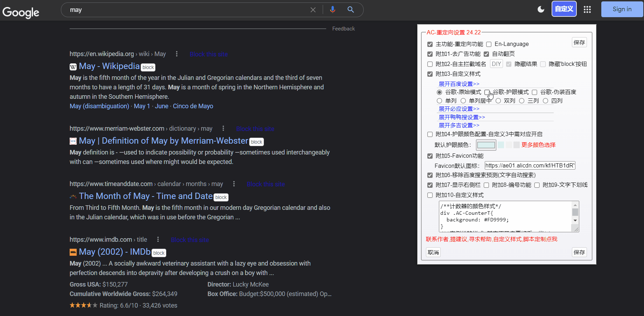
Task: Toggle the dark mode moon icon
Action: coord(540,9)
